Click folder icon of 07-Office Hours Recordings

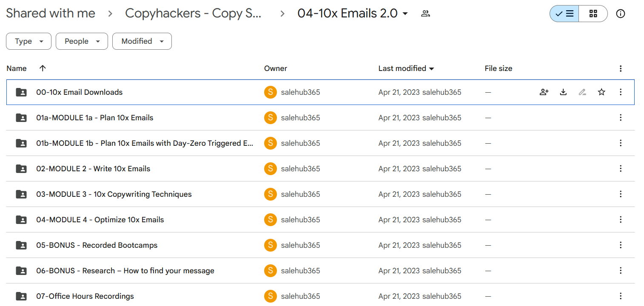pos(21,296)
